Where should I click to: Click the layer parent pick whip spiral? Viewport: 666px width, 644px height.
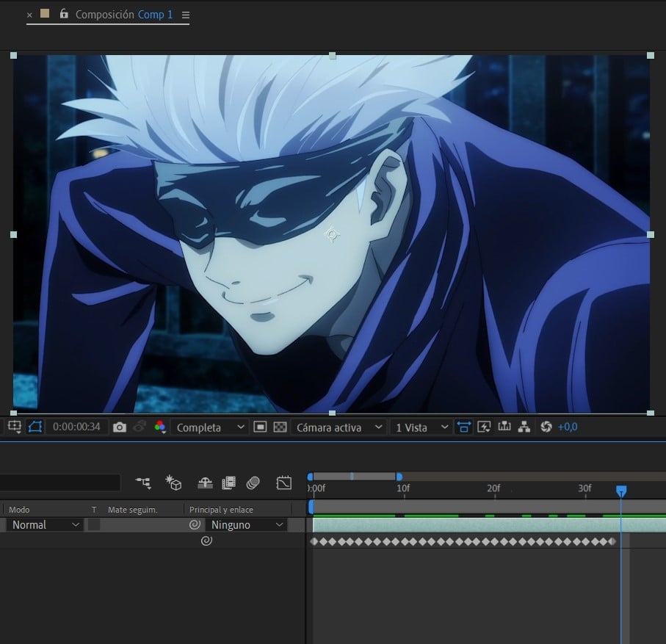click(195, 524)
